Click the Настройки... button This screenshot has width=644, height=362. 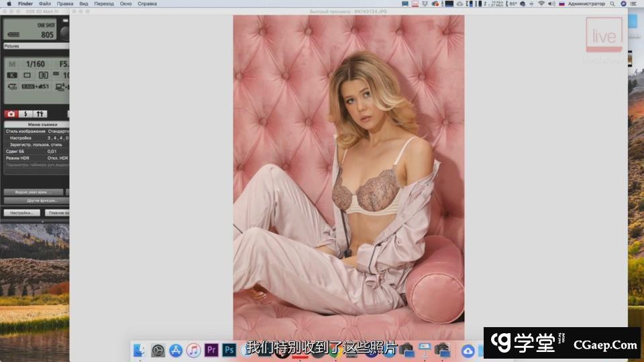tap(21, 213)
